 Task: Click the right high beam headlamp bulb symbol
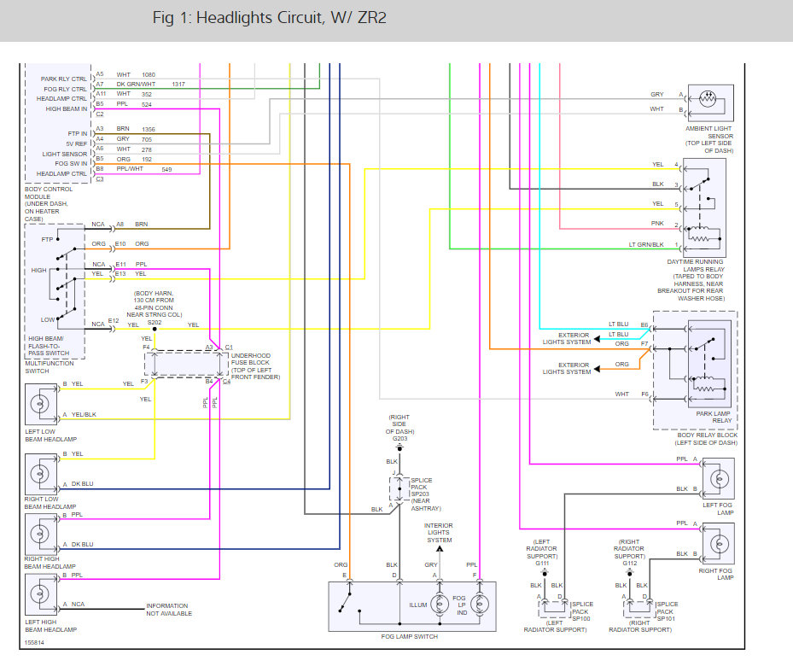(x=40, y=534)
